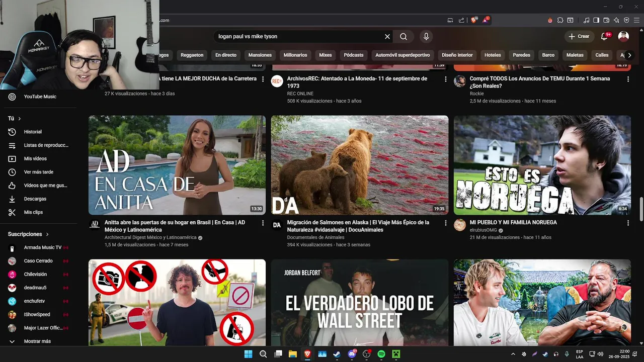Expand the Tú section chevron
Screen dimensions: 644x362
[x=20, y=119]
